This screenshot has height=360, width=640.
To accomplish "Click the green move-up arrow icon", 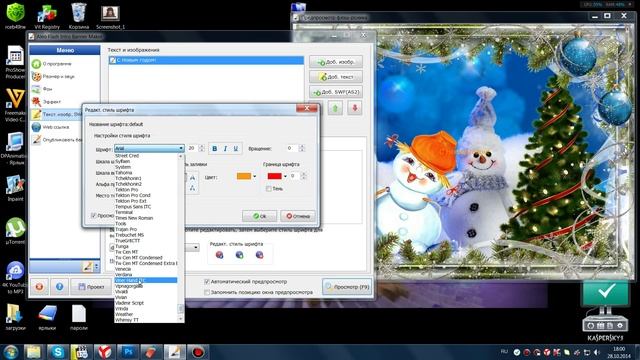I will 335,108.
